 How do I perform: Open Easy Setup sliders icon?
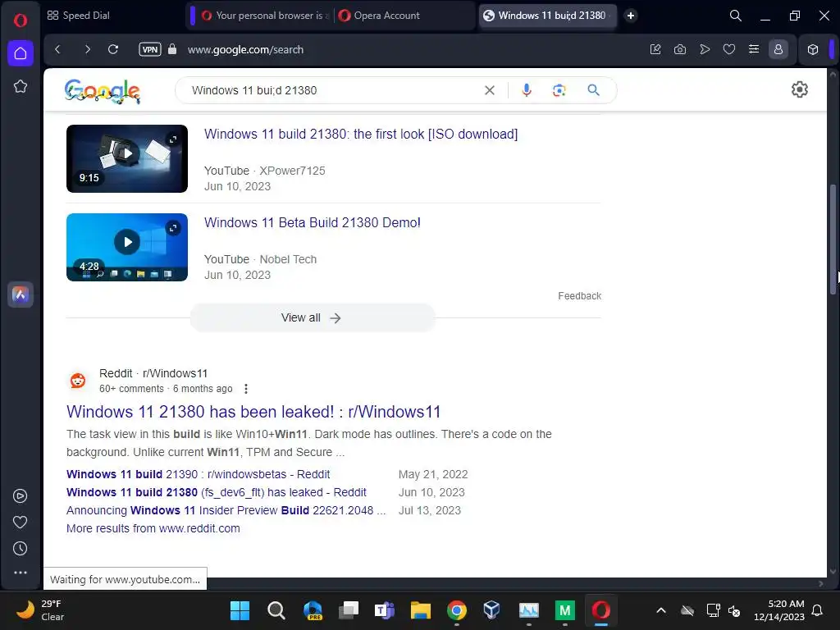click(754, 49)
